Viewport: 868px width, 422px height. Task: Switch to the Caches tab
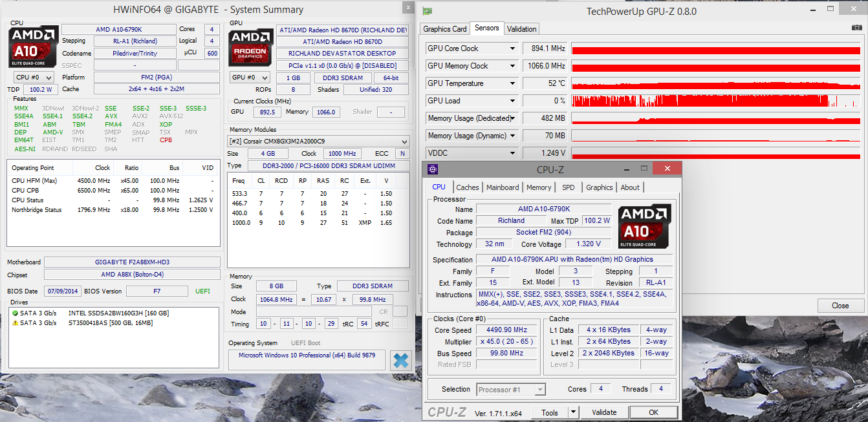(468, 187)
